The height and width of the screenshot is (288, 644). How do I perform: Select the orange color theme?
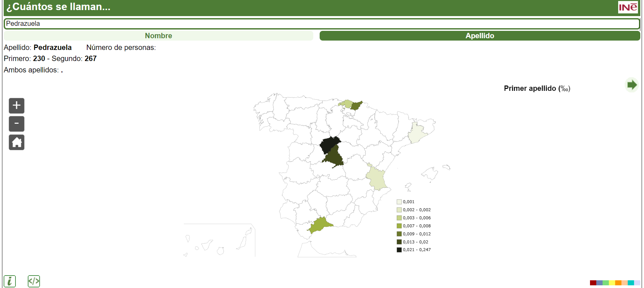click(618, 283)
